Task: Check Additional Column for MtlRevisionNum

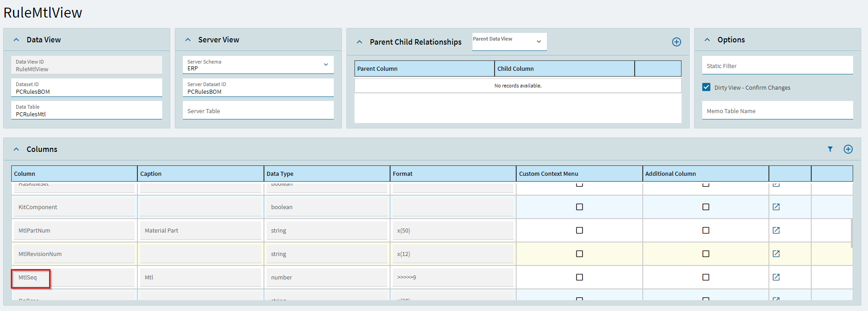Action: click(706, 254)
